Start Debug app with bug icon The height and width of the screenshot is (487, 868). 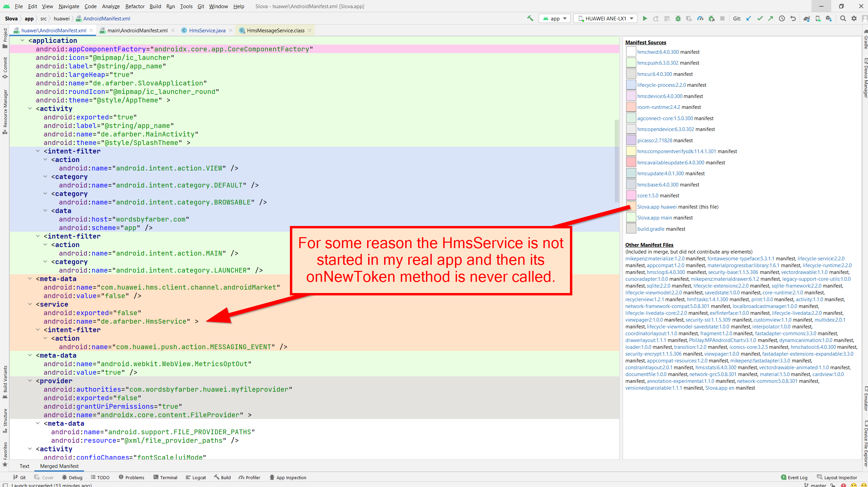[678, 18]
